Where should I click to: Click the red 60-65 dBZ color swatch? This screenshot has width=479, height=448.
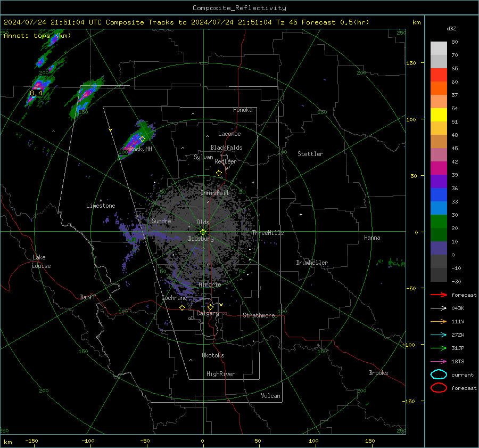(439, 75)
